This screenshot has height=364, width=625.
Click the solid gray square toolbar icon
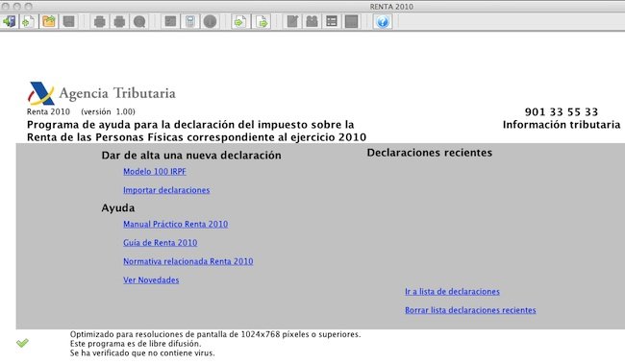click(x=351, y=21)
